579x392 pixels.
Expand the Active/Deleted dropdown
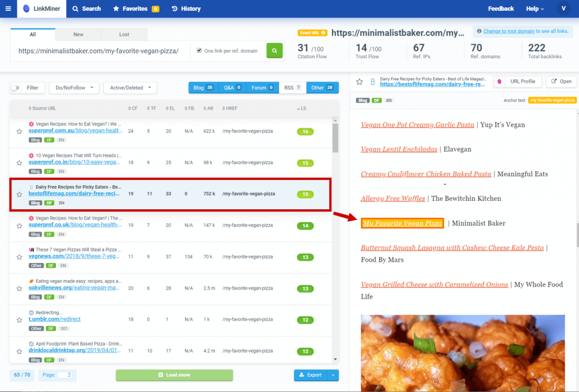coord(131,88)
